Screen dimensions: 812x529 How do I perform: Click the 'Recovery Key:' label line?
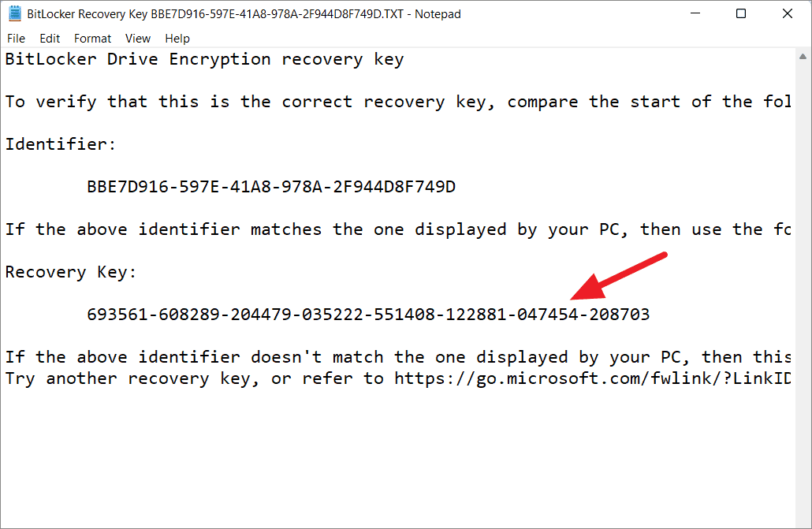click(x=71, y=272)
